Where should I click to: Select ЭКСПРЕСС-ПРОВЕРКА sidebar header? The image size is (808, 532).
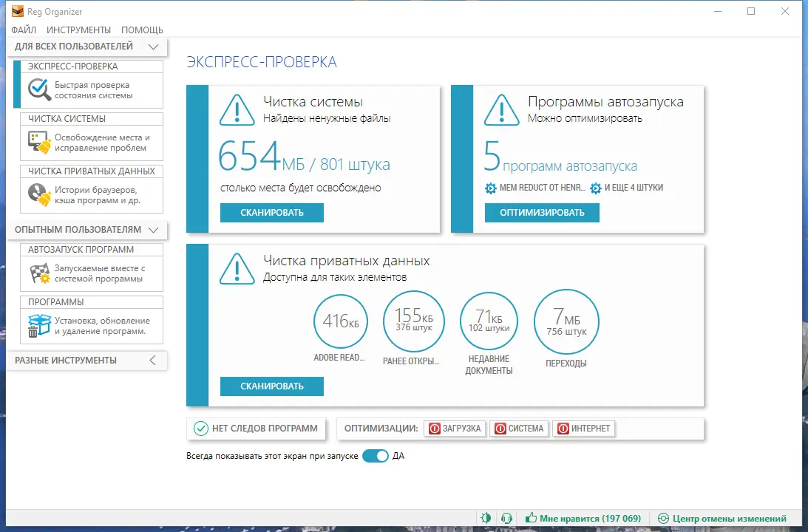click(72, 66)
